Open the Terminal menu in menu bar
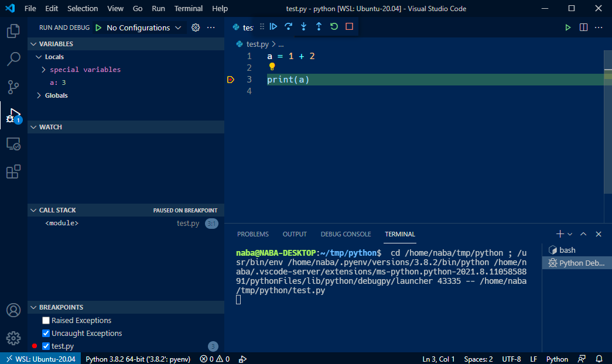 189,9
